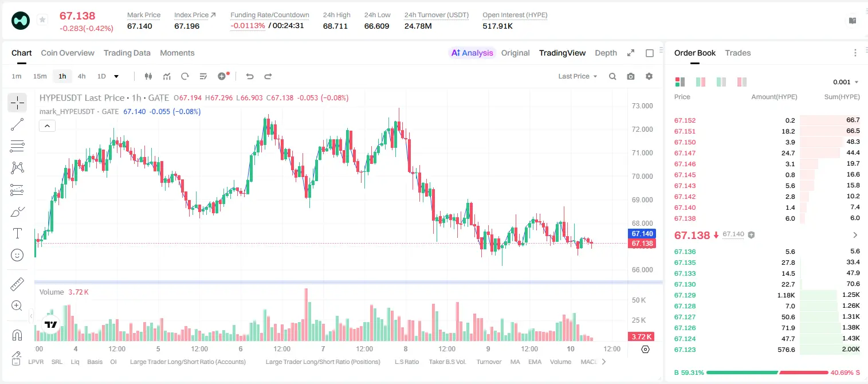Select the ruler measure tool
This screenshot has height=384, width=868.
click(17, 284)
